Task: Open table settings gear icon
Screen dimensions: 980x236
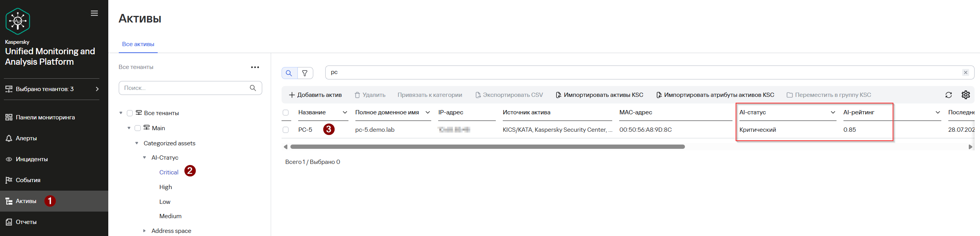Action: (966, 95)
